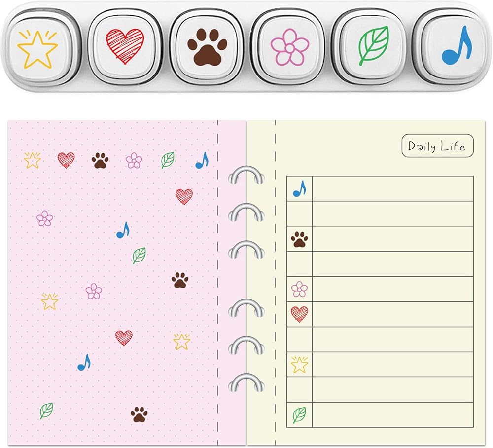The height and width of the screenshot is (448, 493).
Task: Click the top-left star on pink page
Action: coord(33,160)
